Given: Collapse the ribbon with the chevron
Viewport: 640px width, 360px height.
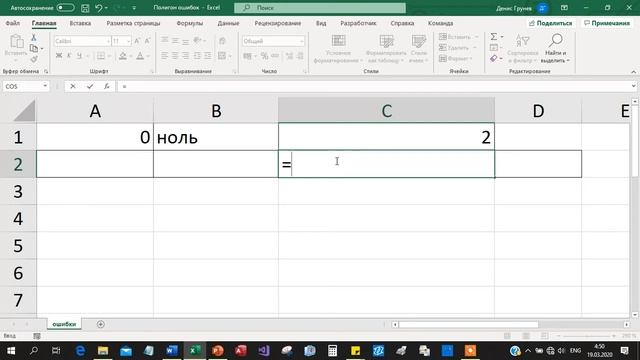Looking at the screenshot, I should click(633, 72).
